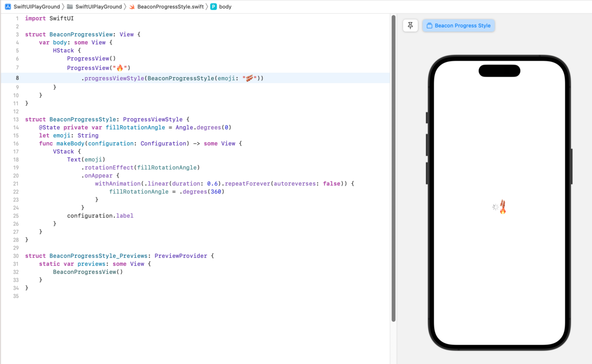Click the Swift file icon in the jump bar
This screenshot has width=592, height=364.
[131, 6]
